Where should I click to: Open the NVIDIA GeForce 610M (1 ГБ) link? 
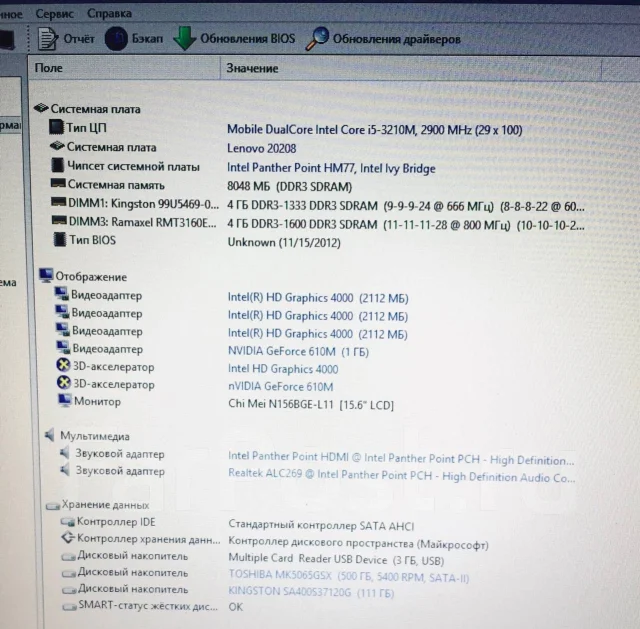pos(298,351)
